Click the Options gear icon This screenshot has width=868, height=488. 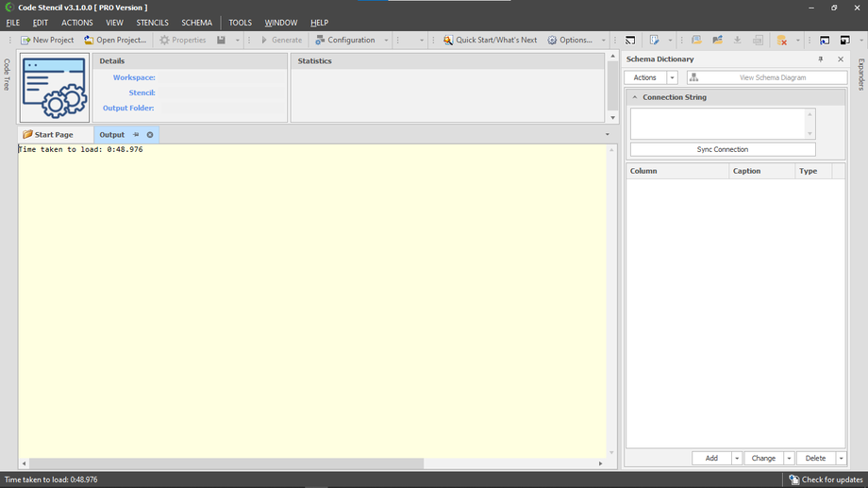(x=553, y=41)
